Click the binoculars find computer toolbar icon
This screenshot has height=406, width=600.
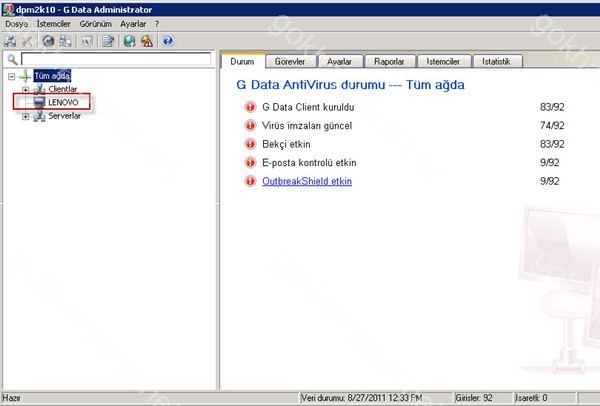[x=11, y=41]
